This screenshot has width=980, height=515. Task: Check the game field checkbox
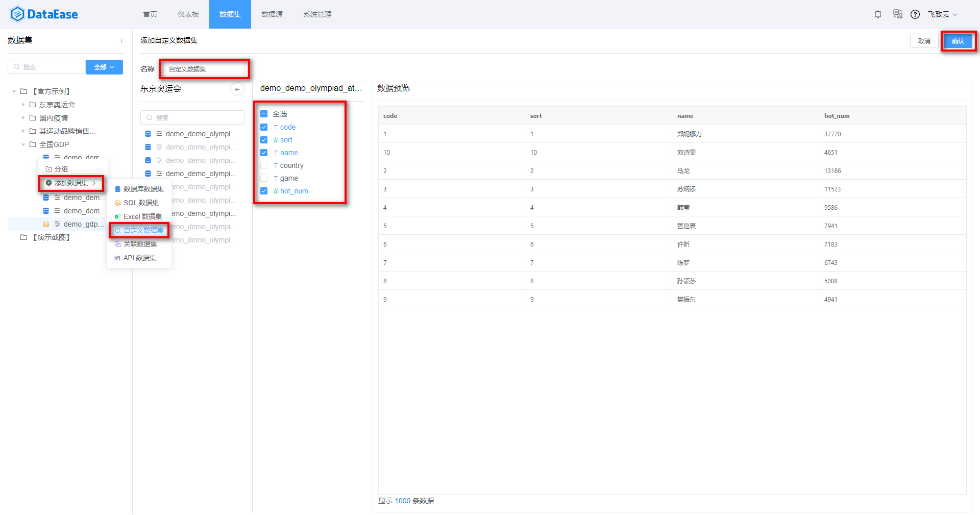click(264, 178)
